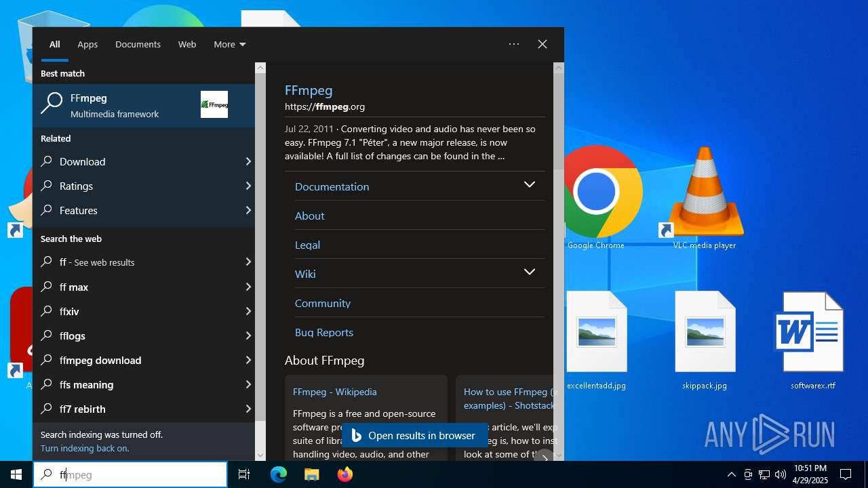Open How to use FFmpeg Shotstack card
The image size is (868, 488).
click(x=505, y=418)
